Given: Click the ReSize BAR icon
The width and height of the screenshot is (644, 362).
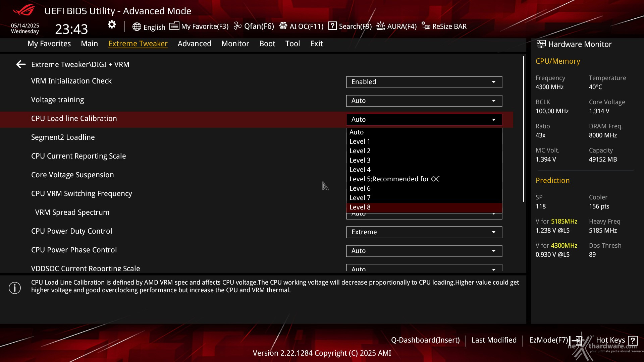Looking at the screenshot, I should [426, 26].
